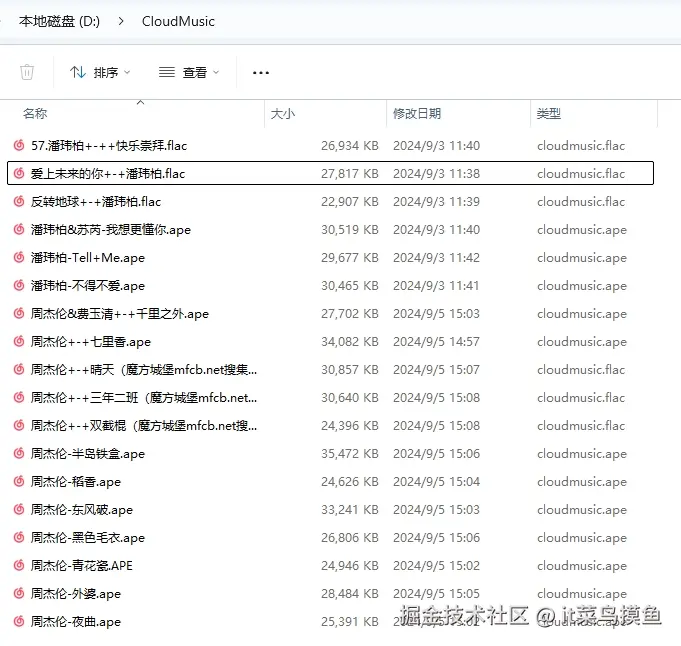
Task: Click the file icon for 周杰伦+-+三年二班
Action: pyautogui.click(x=19, y=398)
